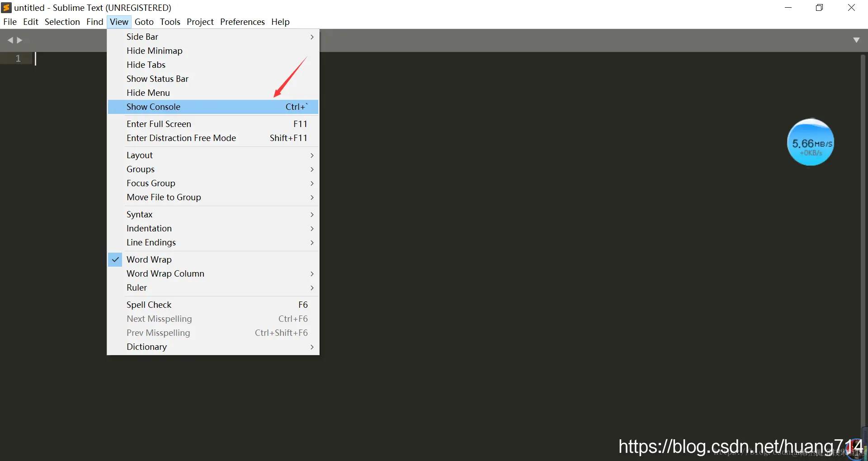Image resolution: width=868 pixels, height=461 pixels.
Task: Expand the Ruler submenu
Action: pos(213,287)
